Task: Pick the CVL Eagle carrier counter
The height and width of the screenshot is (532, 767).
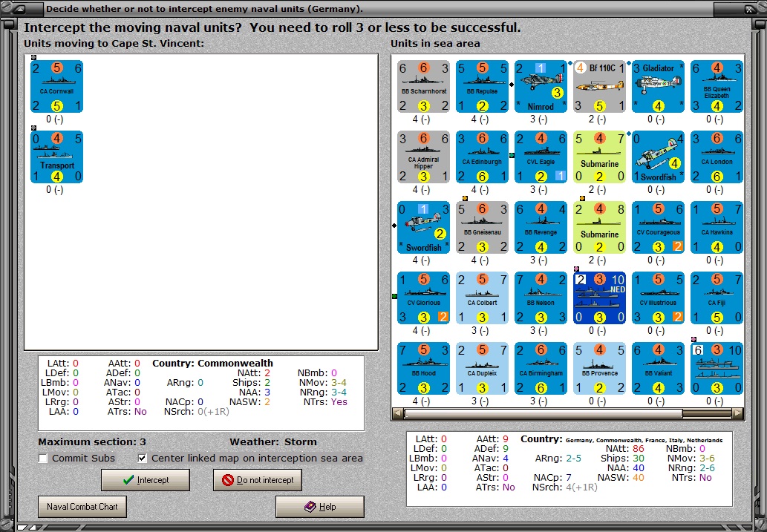Action: (541, 157)
